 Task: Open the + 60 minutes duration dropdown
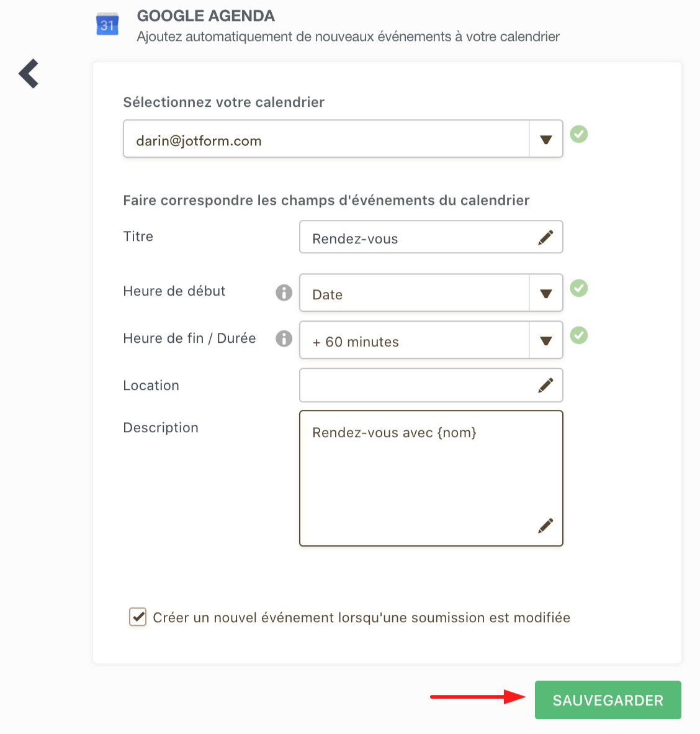(545, 340)
